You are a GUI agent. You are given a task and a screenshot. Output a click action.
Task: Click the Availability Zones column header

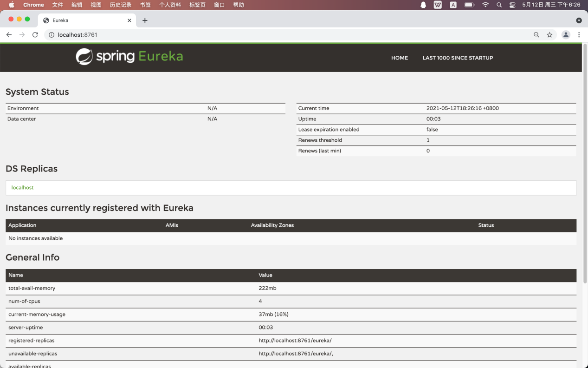point(272,225)
